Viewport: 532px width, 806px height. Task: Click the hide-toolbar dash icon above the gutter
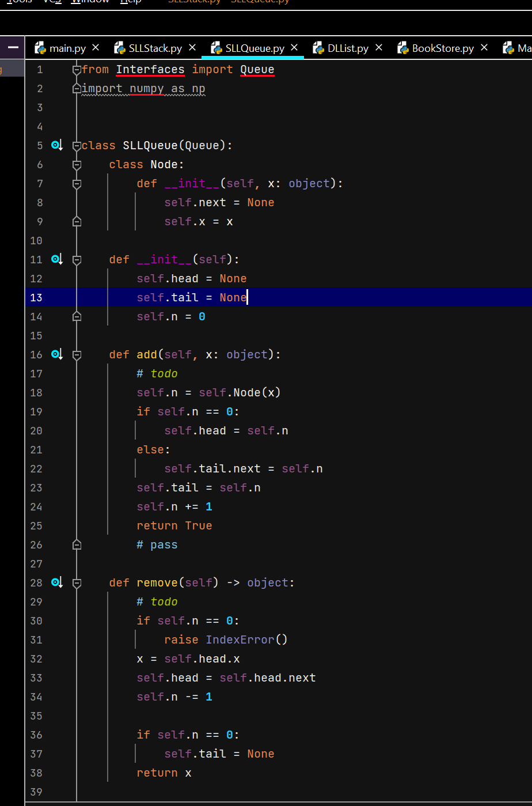pyautogui.click(x=12, y=48)
